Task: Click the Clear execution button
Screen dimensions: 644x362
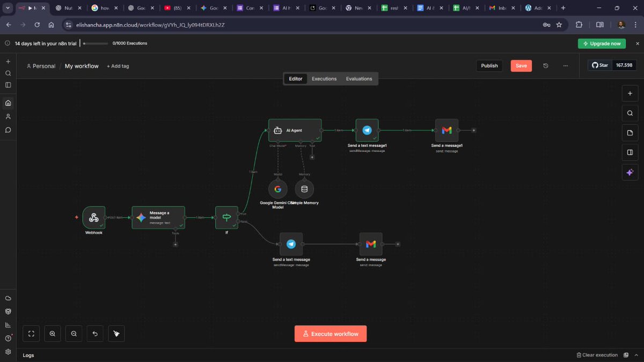Action: pos(597,355)
